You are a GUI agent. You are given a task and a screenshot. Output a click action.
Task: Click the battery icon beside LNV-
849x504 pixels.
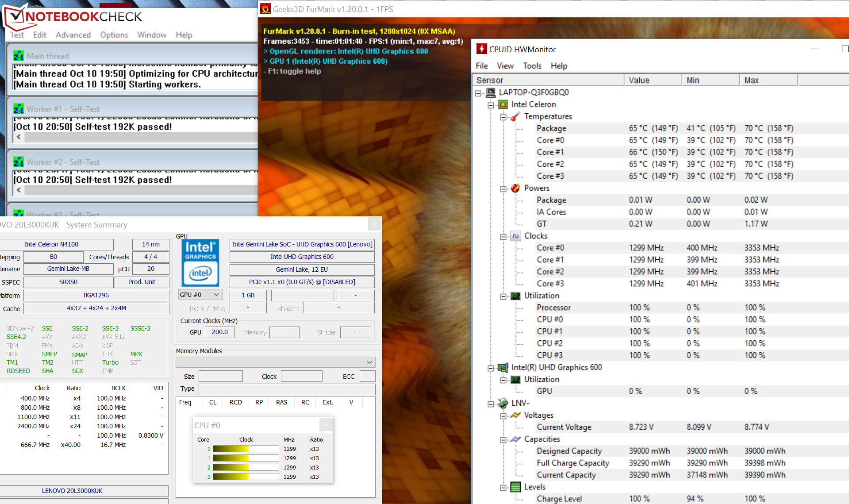pos(503,403)
